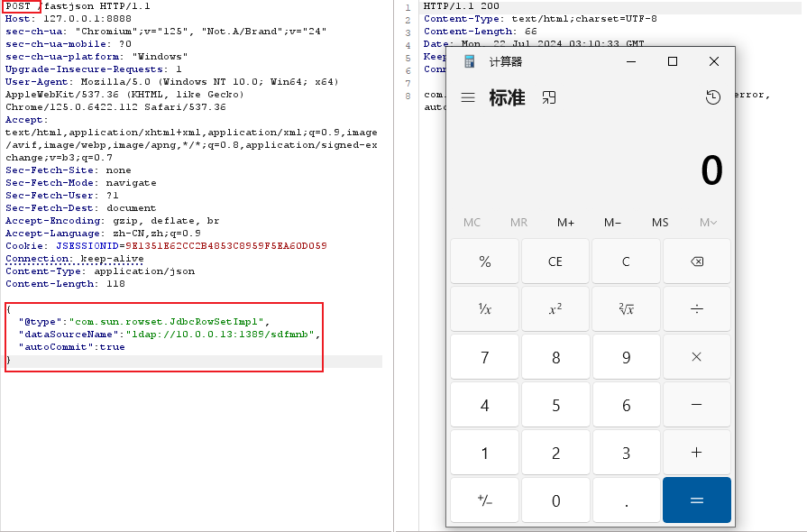
Task: Click the plus/minus sign toggle button
Action: (x=485, y=500)
